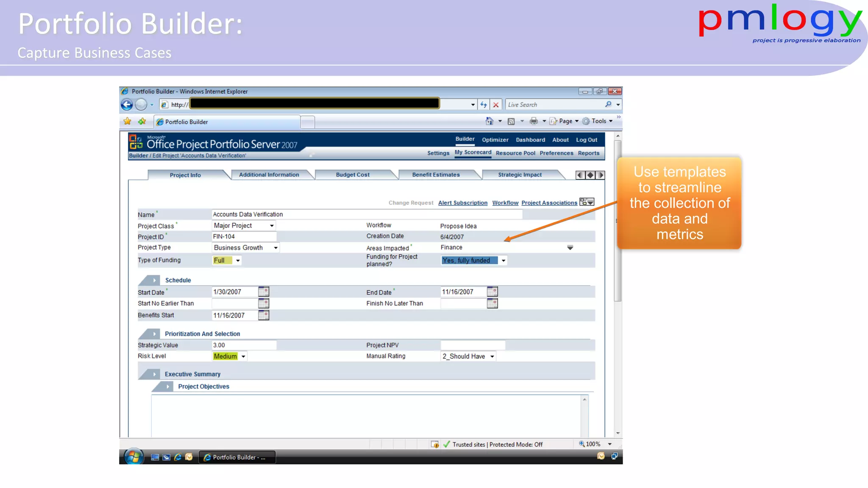868x488 pixels.
Task: Click the browser Forward arrow button
Action: pyautogui.click(x=141, y=104)
